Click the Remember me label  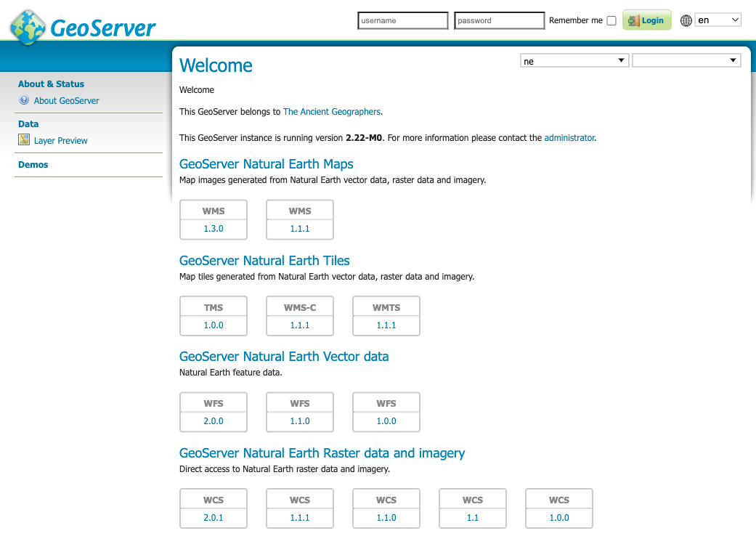click(x=576, y=21)
